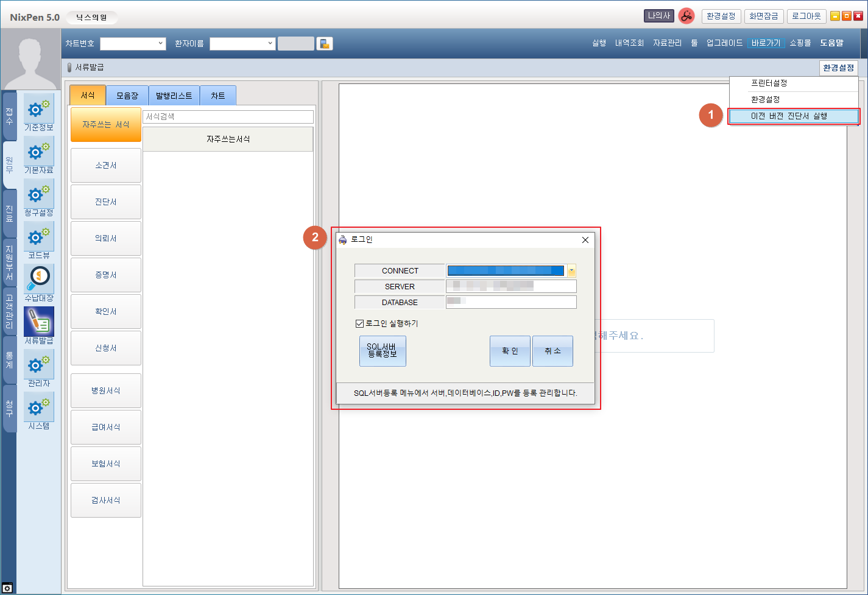Expand the CONNECT dropdown in login dialog
The height and width of the screenshot is (595, 868).
pyautogui.click(x=571, y=271)
